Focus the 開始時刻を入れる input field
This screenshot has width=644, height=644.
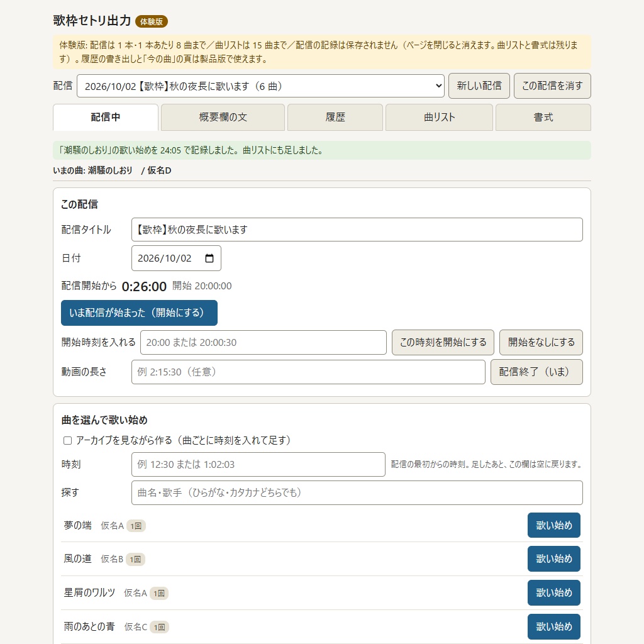tap(264, 343)
